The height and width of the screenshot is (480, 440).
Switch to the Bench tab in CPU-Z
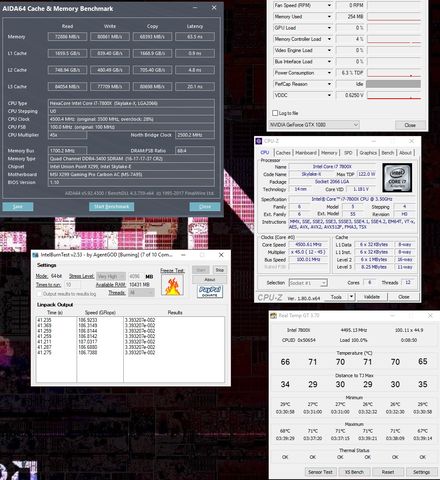point(388,153)
